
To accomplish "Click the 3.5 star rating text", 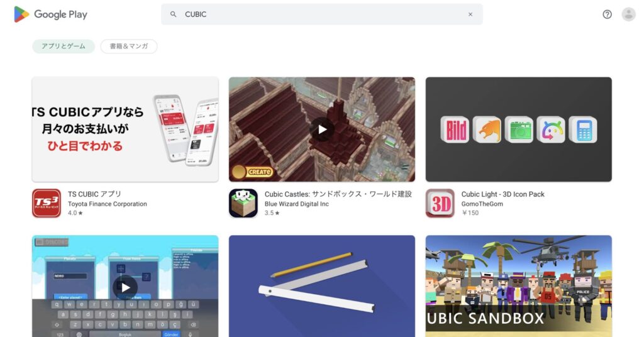I will [272, 213].
